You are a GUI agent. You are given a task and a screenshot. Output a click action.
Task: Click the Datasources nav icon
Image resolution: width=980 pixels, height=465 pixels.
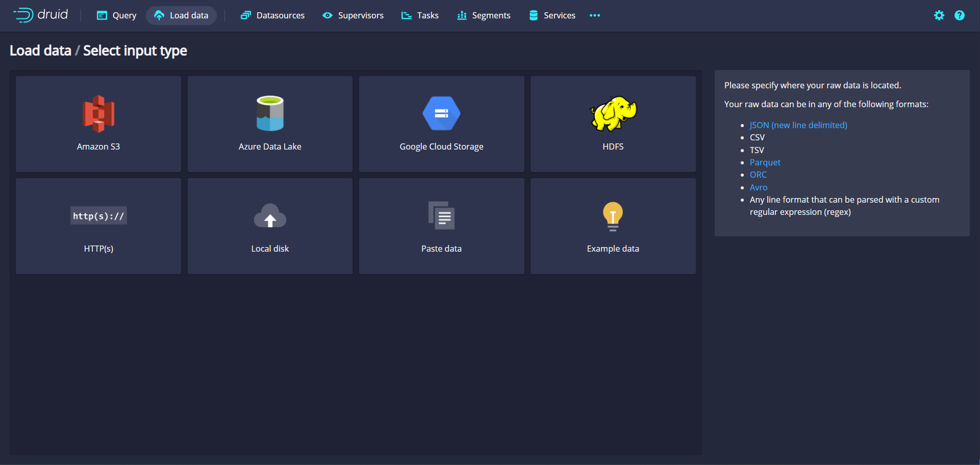pyautogui.click(x=245, y=15)
